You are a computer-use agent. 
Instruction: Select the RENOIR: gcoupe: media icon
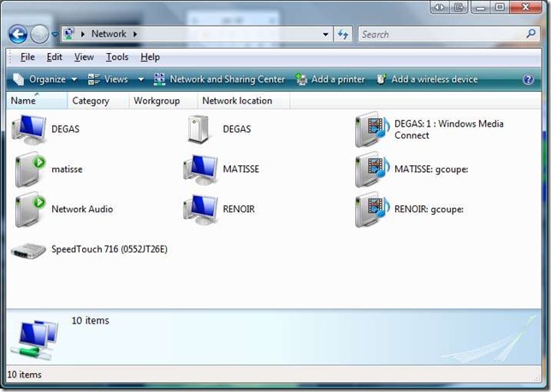coord(372,210)
